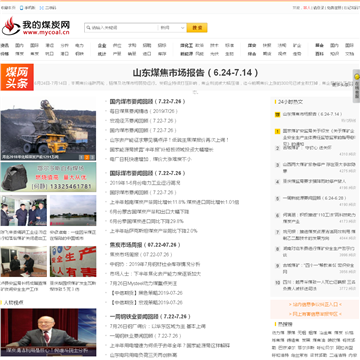Click the orange 煤网头条 badge
The width and height of the screenshot is (360, 360).
(x=17, y=77)
